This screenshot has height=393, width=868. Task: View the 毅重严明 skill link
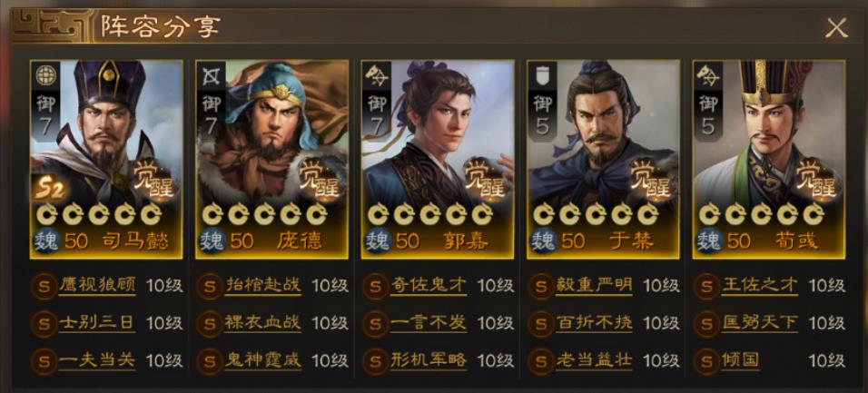[x=594, y=286]
